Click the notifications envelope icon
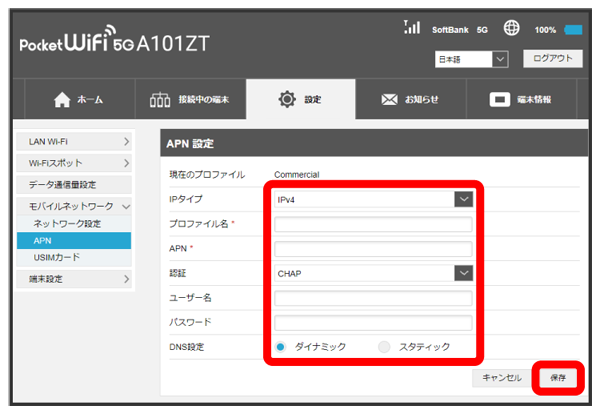This screenshot has height=414, width=600. pyautogui.click(x=389, y=99)
